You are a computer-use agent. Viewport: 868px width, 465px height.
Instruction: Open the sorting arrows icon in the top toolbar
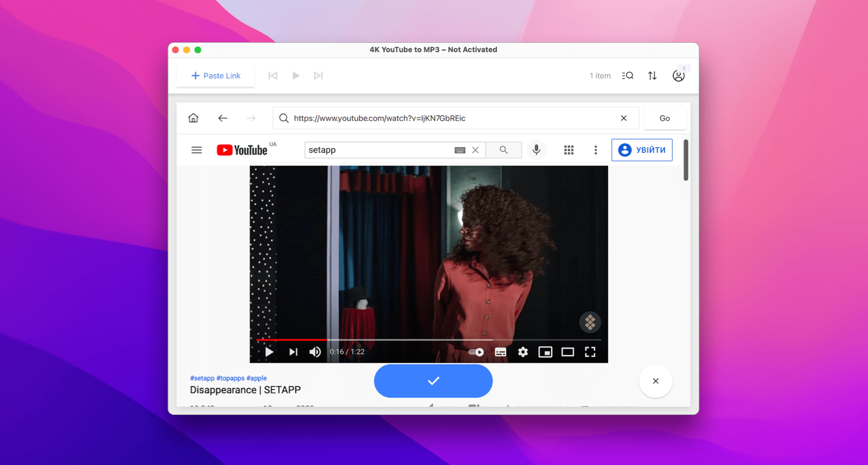click(x=652, y=75)
